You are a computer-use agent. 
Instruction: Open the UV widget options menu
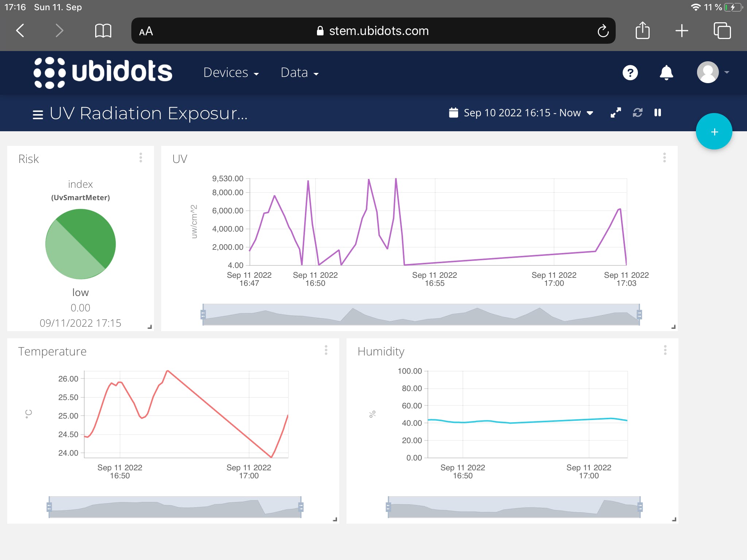pyautogui.click(x=665, y=157)
